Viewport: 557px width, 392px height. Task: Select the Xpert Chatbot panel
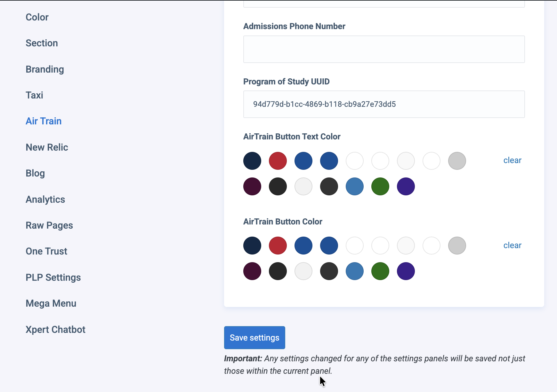pos(55,330)
